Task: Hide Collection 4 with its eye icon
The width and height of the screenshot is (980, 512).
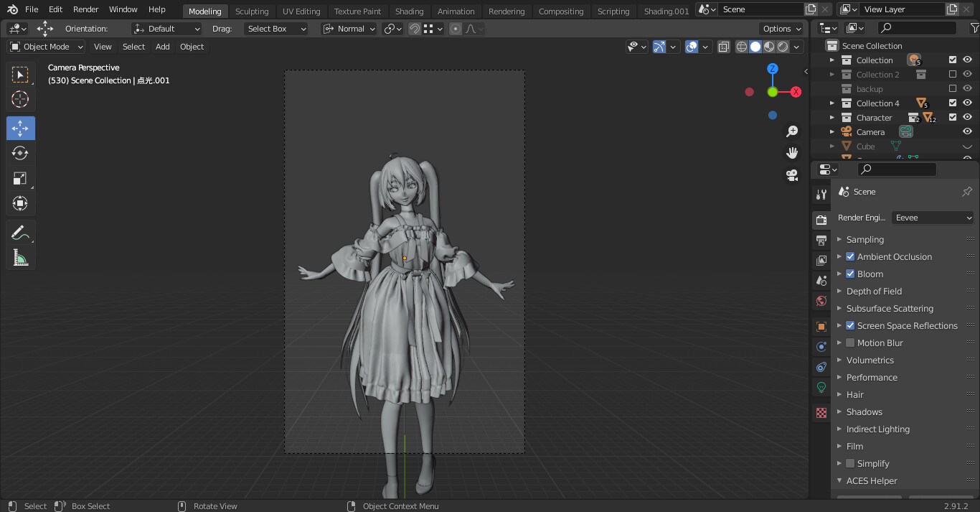Action: [x=967, y=103]
